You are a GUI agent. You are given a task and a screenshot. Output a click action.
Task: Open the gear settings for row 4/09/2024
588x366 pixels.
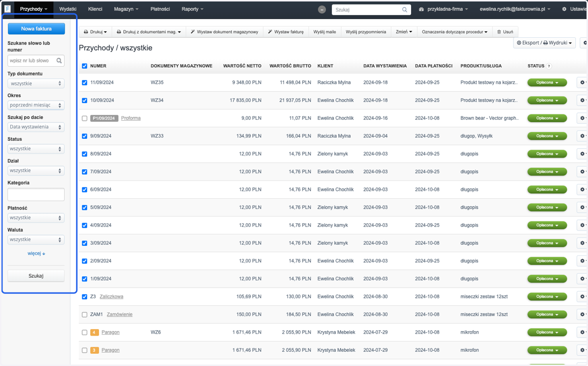(583, 225)
